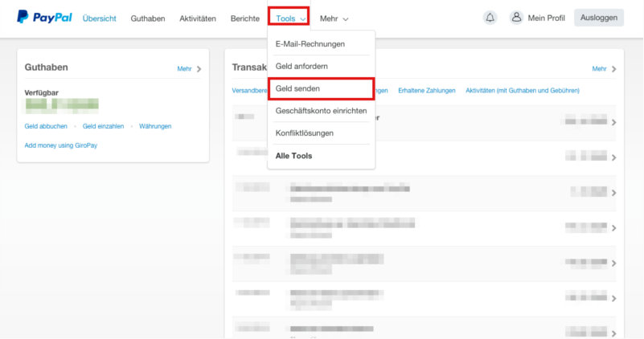Expand the second transaction row chevron
Screen dimensions: 644x339
point(613,157)
